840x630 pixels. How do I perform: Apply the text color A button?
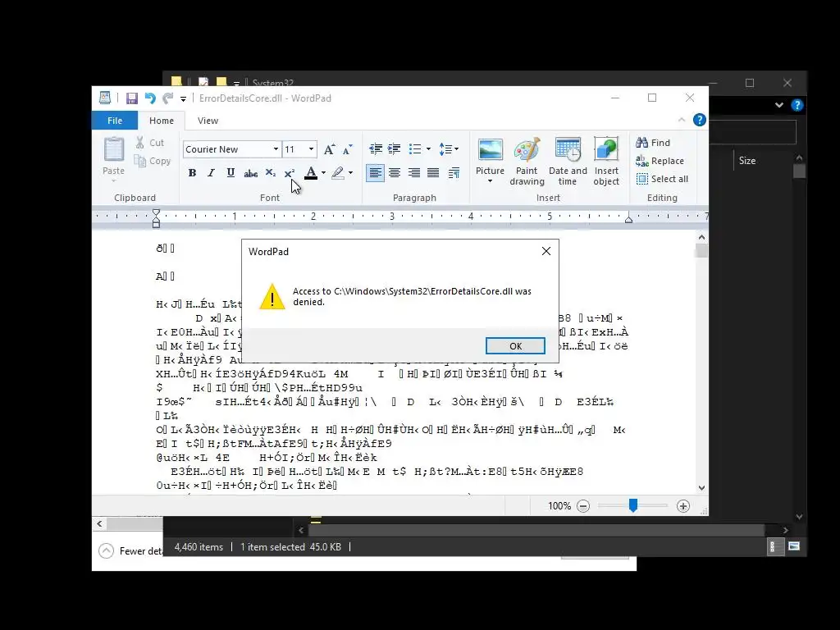[x=311, y=172]
